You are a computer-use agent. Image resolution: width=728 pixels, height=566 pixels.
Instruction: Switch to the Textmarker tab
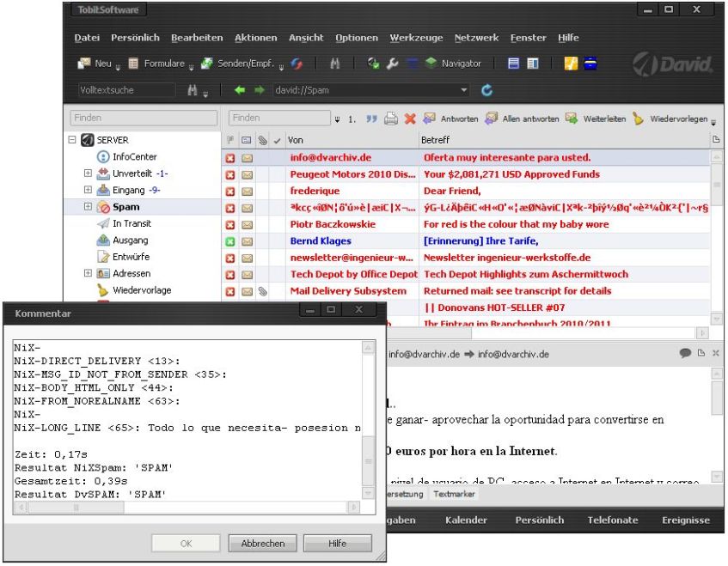[x=454, y=494]
